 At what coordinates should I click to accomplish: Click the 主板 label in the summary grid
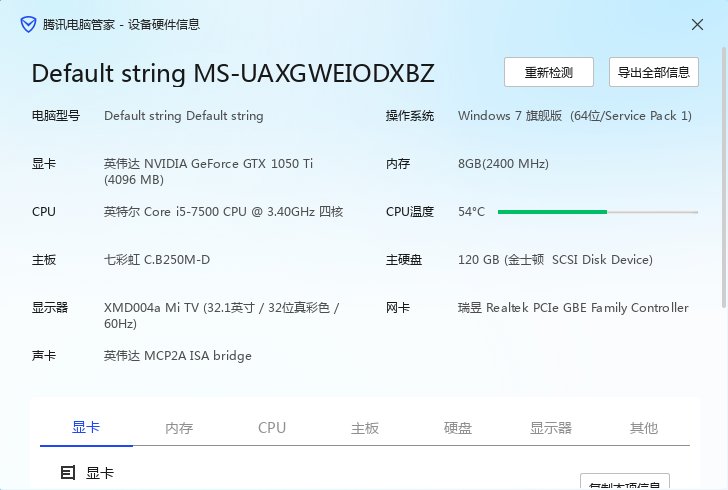tap(44, 260)
